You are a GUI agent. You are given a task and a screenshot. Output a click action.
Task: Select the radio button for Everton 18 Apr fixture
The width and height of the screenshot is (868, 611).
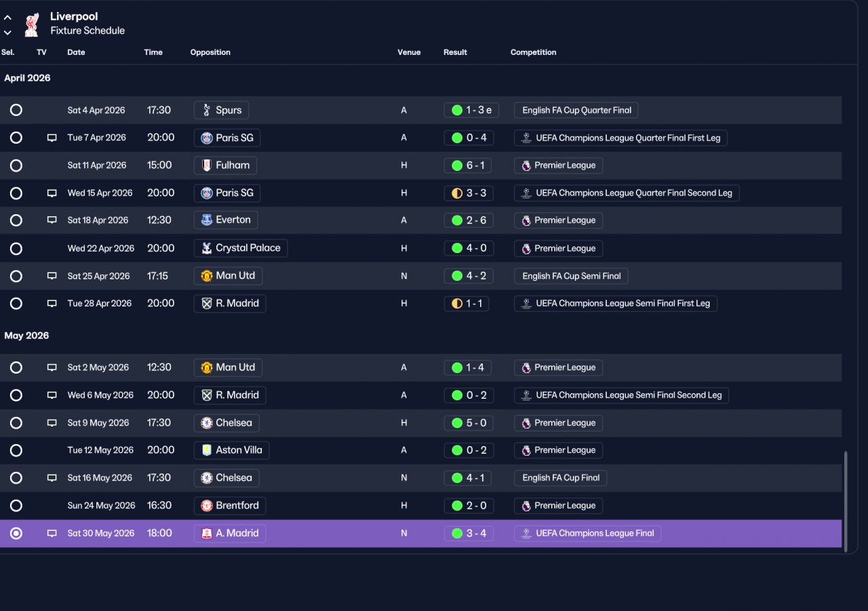coord(16,220)
